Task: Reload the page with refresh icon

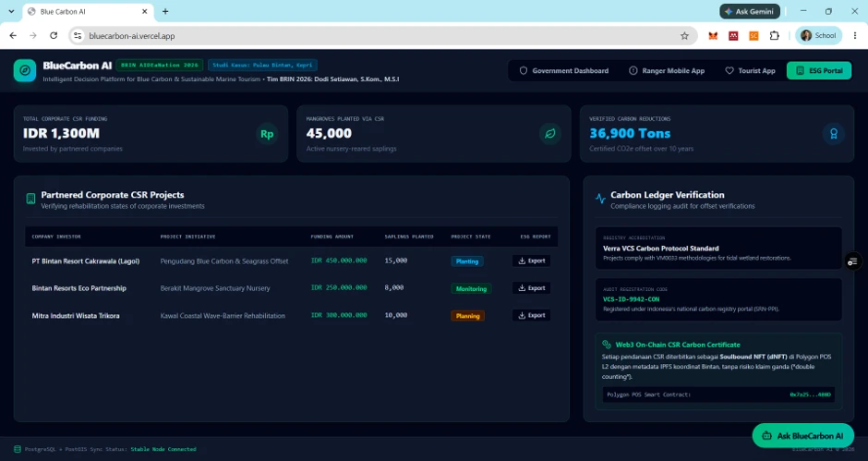Action: (x=54, y=35)
